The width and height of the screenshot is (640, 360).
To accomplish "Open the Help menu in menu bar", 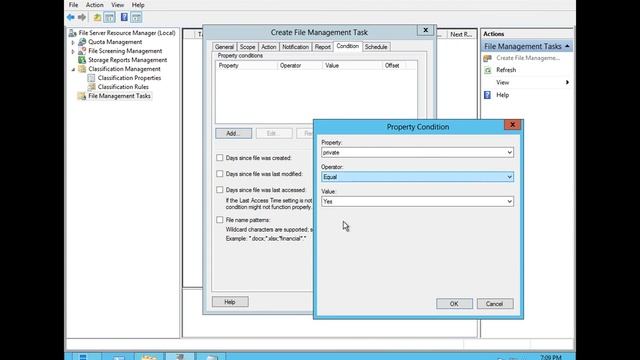I will (138, 5).
